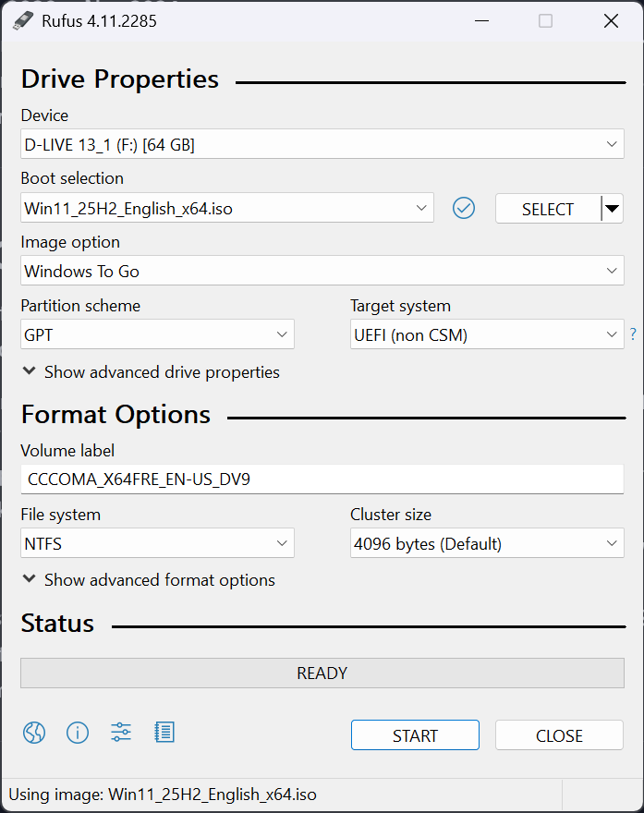Open the SELECT button split arrow
This screenshot has height=813, width=644.
(x=612, y=209)
